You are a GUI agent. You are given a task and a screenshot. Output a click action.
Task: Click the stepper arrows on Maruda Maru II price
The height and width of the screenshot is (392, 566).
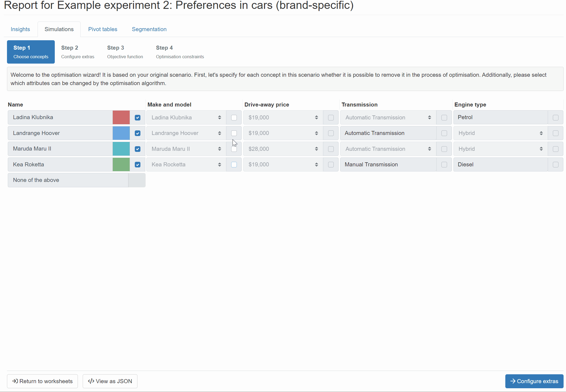316,149
